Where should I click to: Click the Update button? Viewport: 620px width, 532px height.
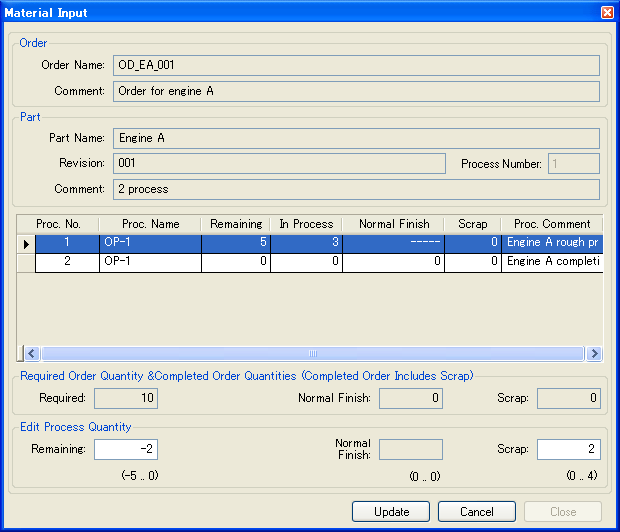pyautogui.click(x=391, y=511)
